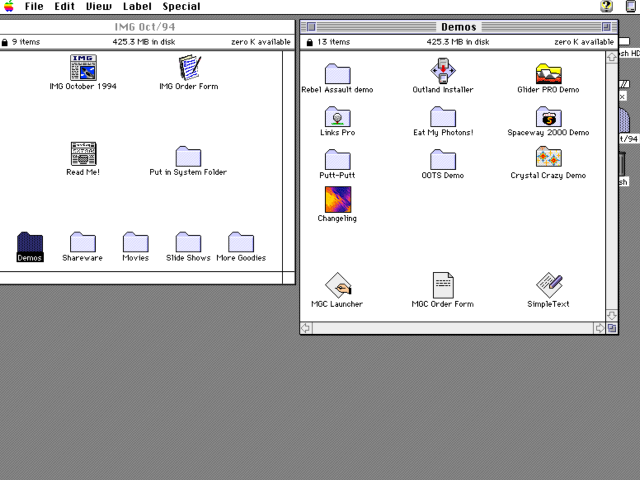The image size is (640, 480).
Task: Select the Putt-Putt folder
Action: [x=338, y=160]
